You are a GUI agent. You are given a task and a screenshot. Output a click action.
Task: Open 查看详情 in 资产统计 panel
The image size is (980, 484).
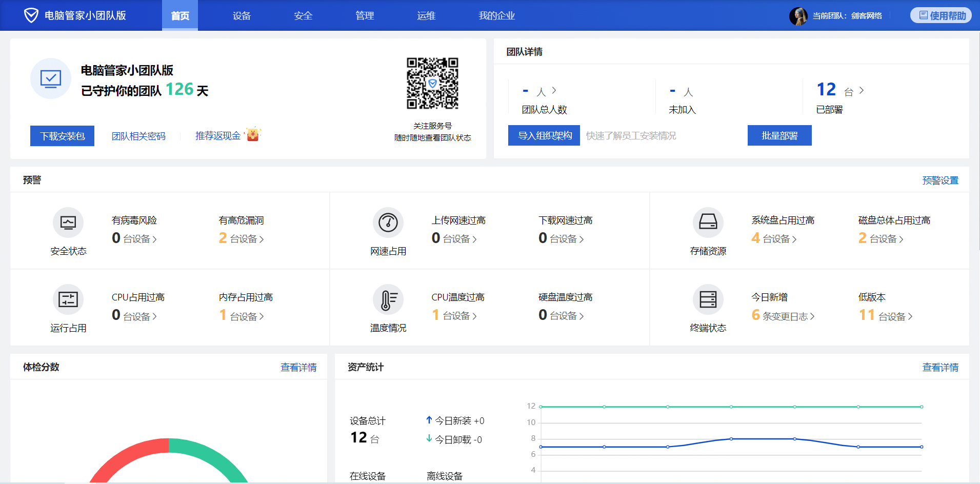coord(940,367)
